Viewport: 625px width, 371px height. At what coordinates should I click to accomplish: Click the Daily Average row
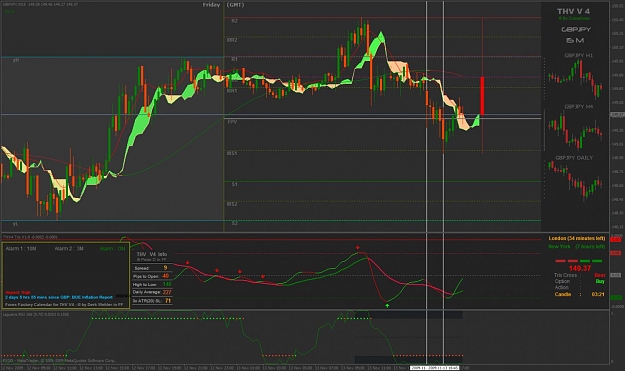[152, 292]
